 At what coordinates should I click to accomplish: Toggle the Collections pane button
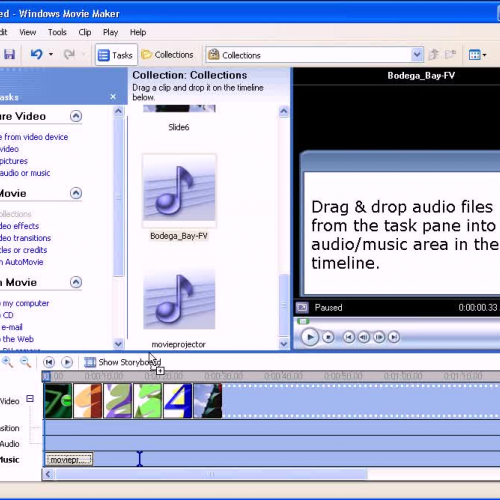click(167, 55)
